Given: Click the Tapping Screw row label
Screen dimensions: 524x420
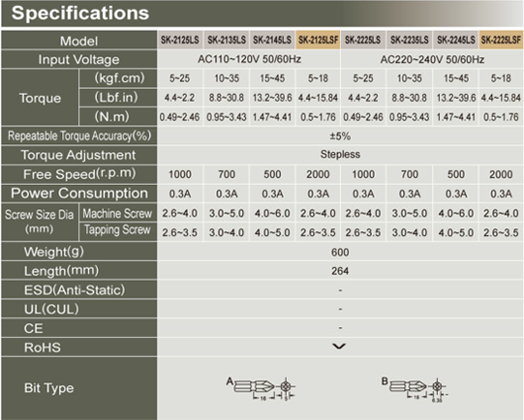Looking at the screenshot, I should [x=117, y=230].
